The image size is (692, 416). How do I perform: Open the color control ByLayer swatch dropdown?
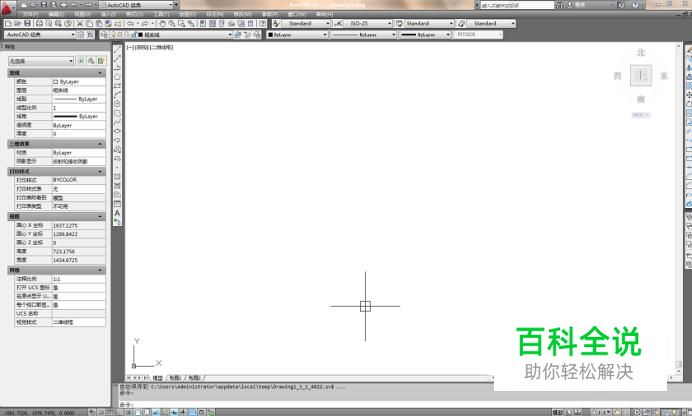(297, 34)
